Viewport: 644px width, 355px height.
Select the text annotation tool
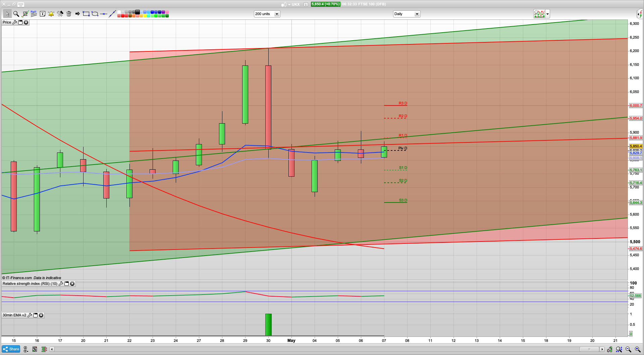42,14
